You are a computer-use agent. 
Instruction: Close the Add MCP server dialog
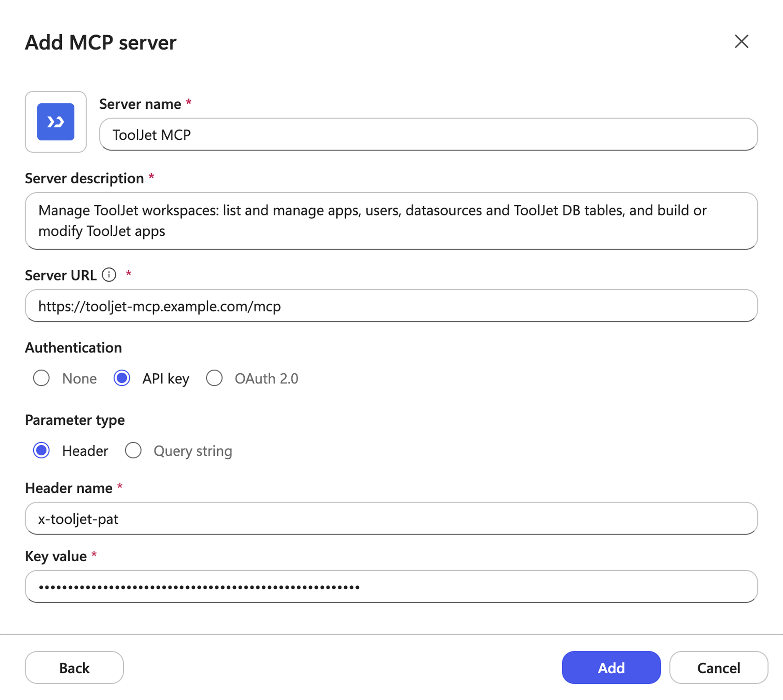741,42
